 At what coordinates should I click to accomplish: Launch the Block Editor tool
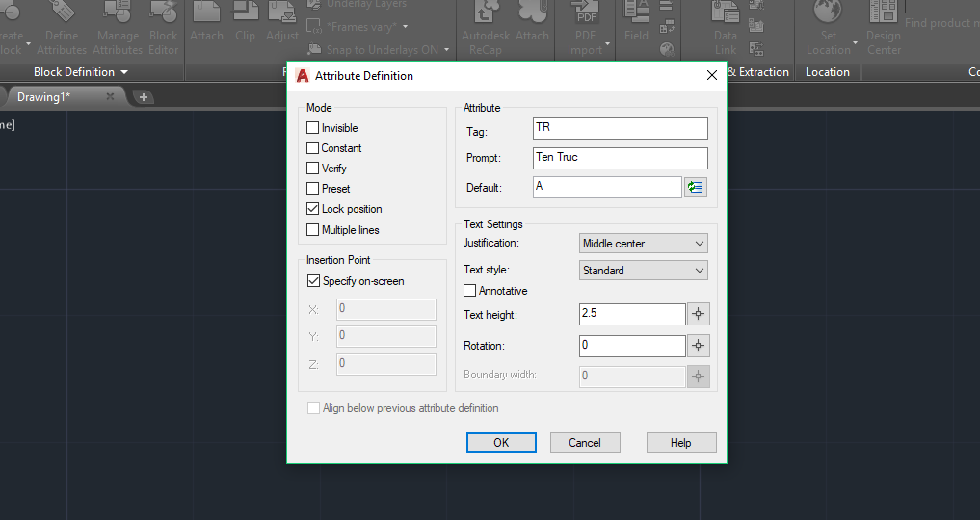tap(164, 29)
